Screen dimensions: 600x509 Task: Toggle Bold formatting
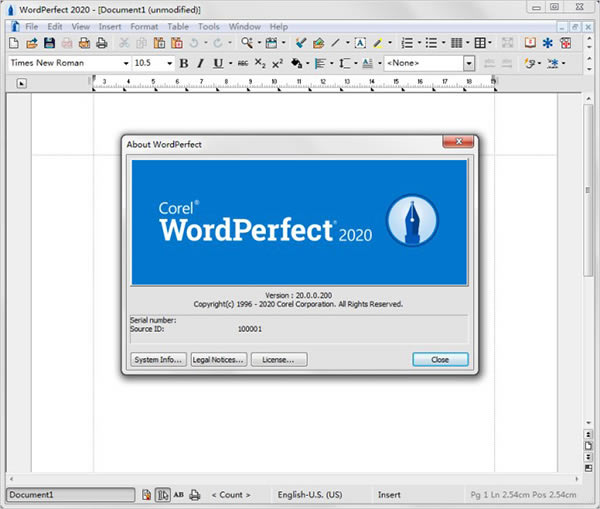tap(183, 63)
